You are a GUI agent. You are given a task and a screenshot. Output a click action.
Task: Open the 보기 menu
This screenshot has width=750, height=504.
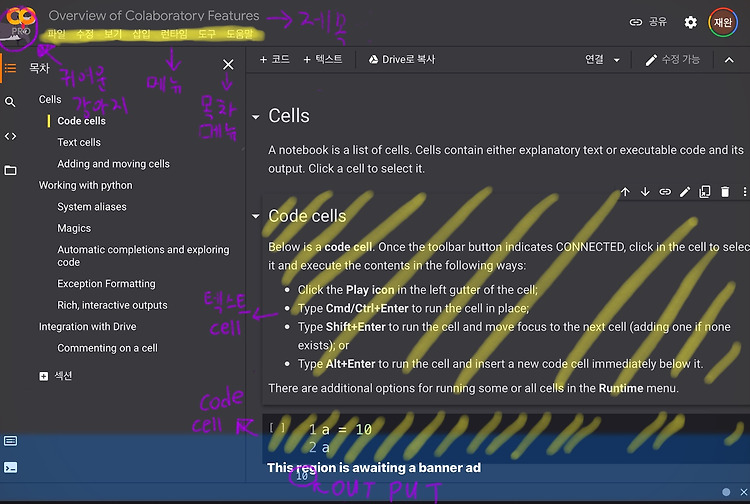[113, 34]
